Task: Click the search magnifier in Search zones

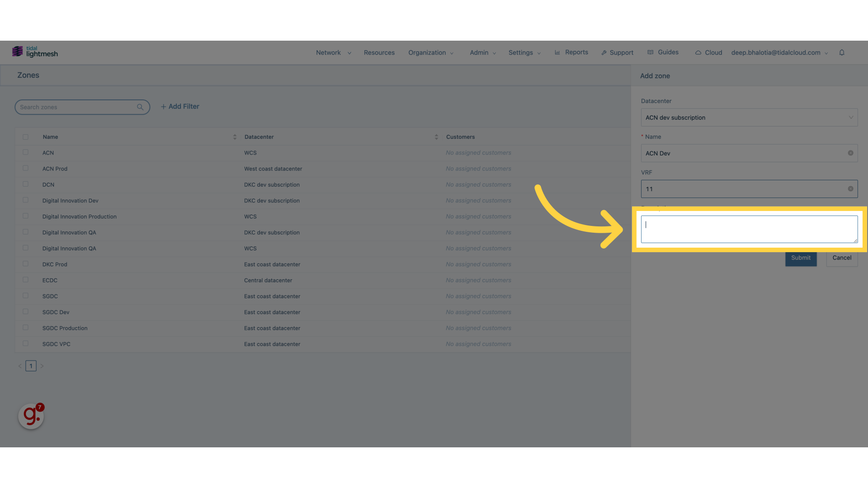Action: pos(140,107)
